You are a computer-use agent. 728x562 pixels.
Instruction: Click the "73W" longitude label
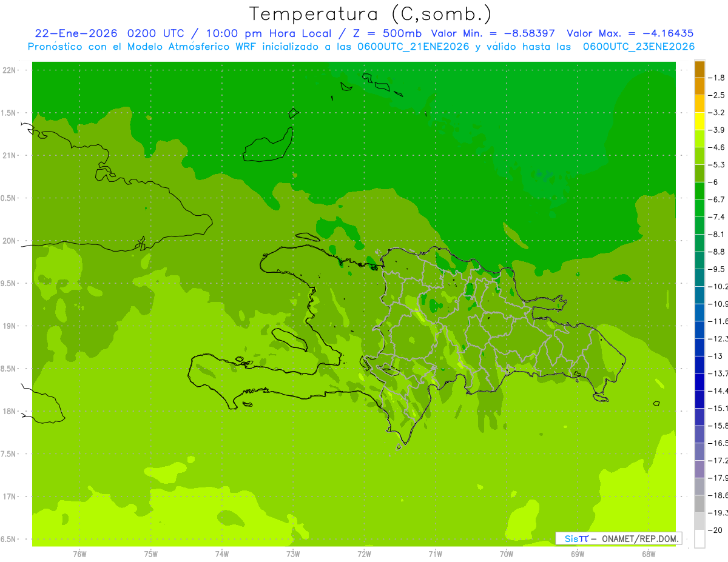(x=293, y=554)
